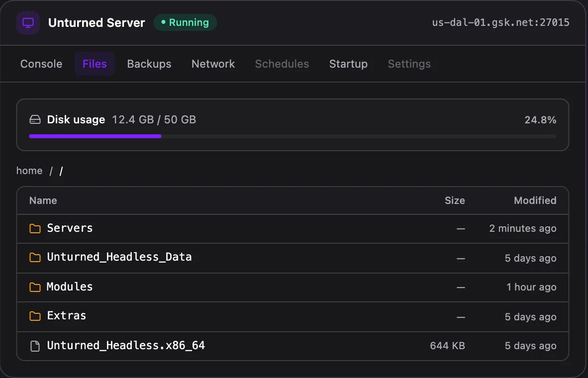
Task: Click the server address us-dal-01.gsk.net:27015
Action: tap(500, 22)
